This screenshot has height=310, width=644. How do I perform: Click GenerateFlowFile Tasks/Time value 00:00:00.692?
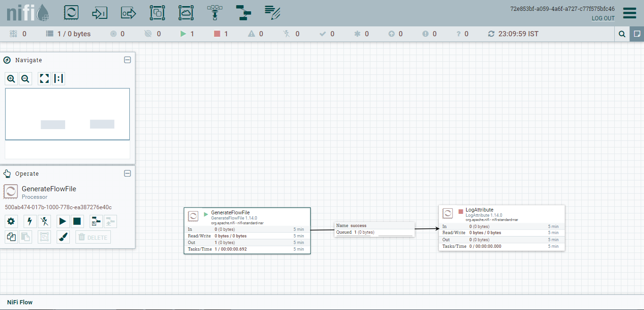(x=234, y=249)
